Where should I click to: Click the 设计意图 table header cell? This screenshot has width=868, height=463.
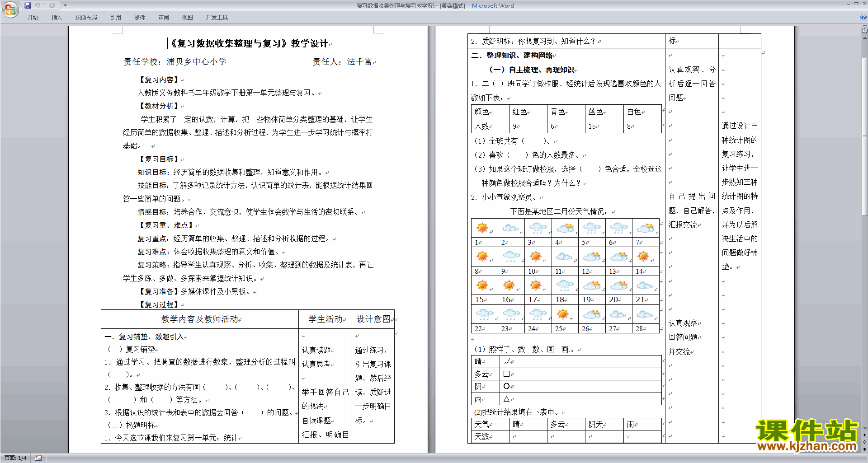373,319
